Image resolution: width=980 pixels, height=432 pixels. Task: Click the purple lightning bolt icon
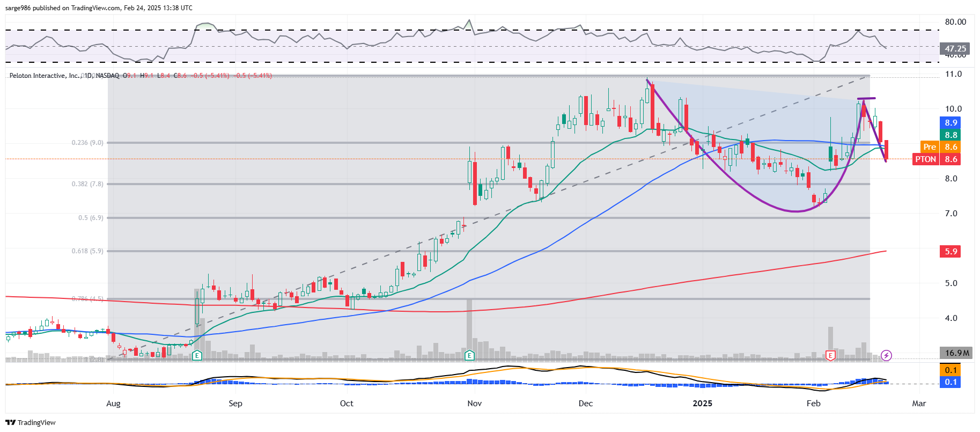(886, 355)
